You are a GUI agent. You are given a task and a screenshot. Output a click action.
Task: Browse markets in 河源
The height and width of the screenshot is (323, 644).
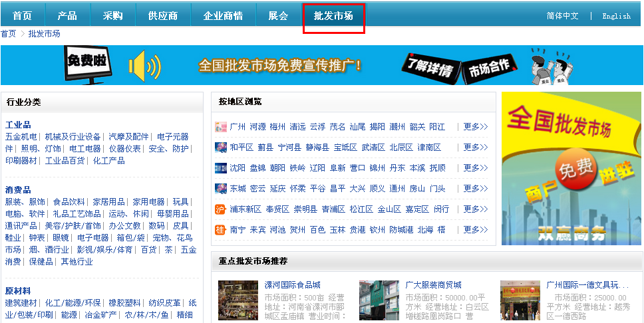[x=258, y=127]
